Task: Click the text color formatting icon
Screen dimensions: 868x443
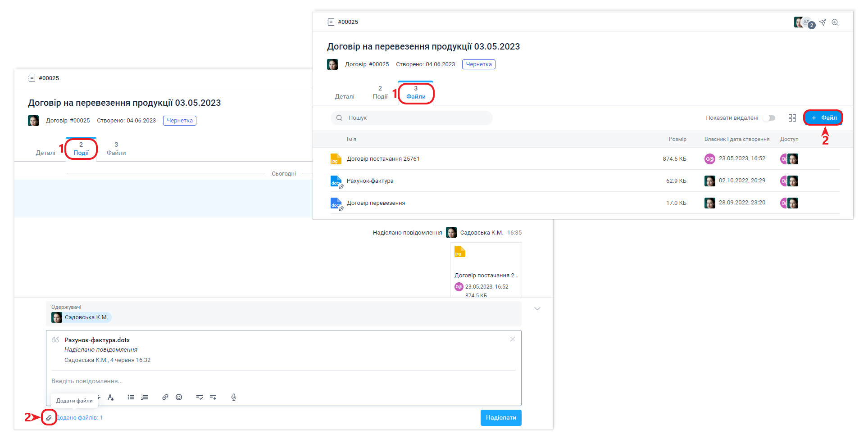Action: (x=111, y=397)
